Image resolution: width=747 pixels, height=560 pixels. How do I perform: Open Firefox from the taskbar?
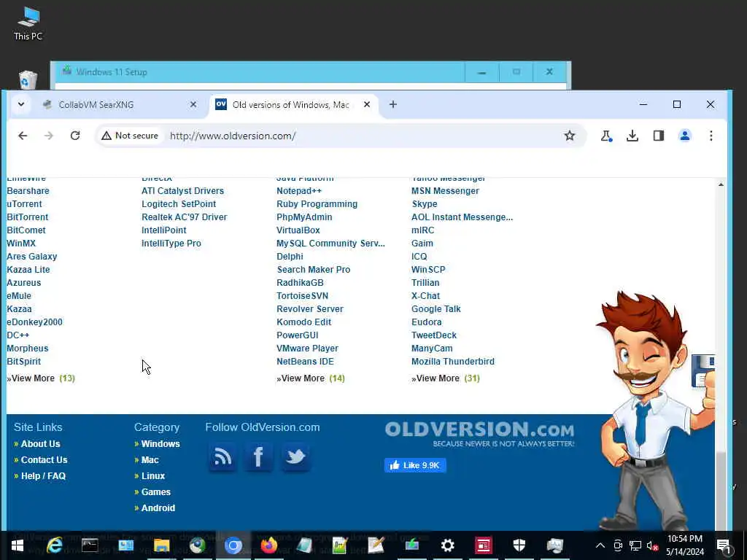[268, 545]
